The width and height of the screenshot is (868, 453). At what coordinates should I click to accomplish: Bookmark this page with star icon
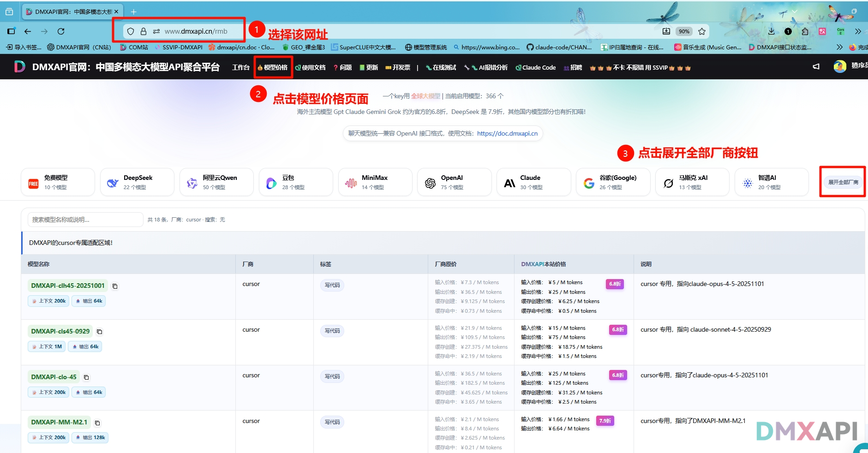[702, 31]
